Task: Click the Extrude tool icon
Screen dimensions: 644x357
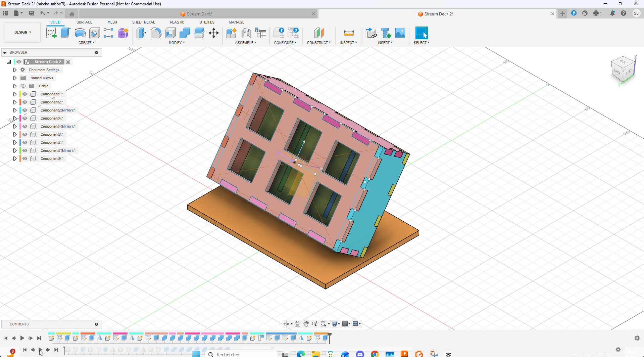Action: (x=65, y=33)
